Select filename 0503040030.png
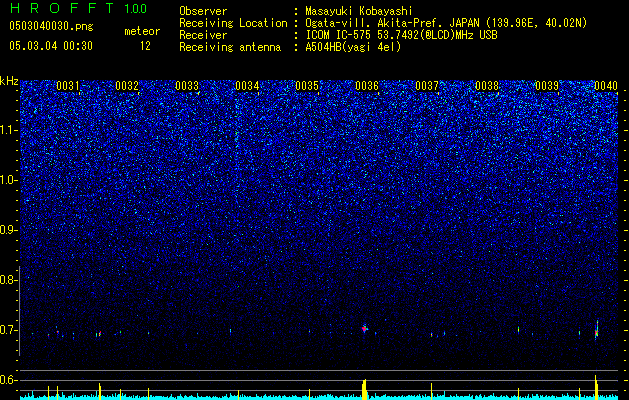 pyautogui.click(x=51, y=26)
